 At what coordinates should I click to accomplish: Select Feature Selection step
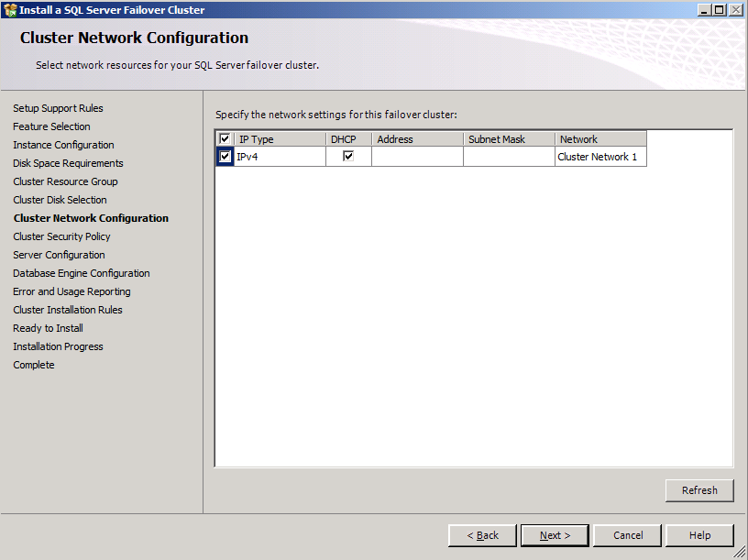tap(51, 126)
